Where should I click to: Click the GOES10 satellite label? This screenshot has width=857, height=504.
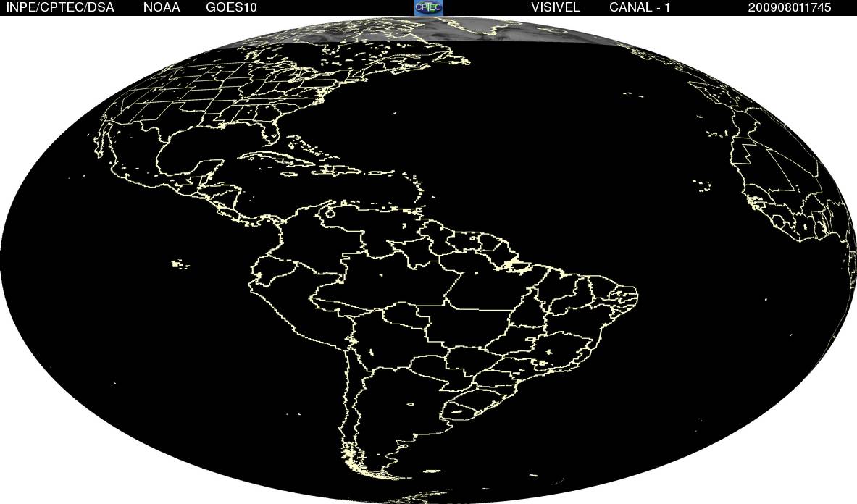(x=231, y=8)
